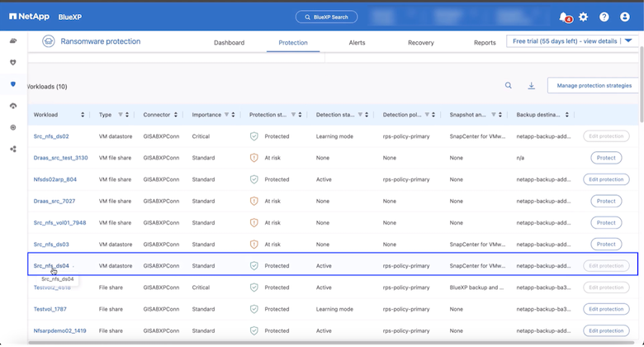Click Manage protection strategies button
The height and width of the screenshot is (347, 644).
tap(594, 85)
